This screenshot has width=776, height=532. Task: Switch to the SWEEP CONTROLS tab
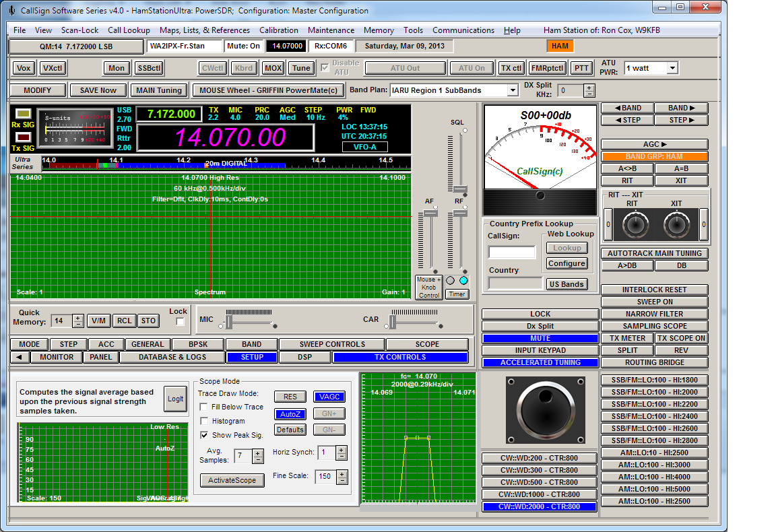tap(332, 344)
